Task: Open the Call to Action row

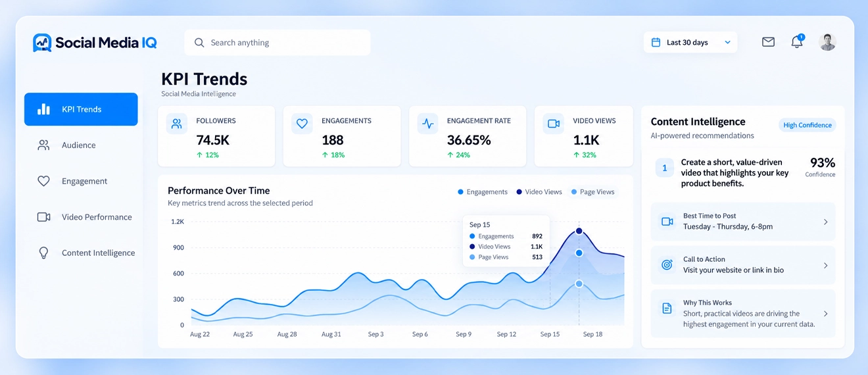Action: coord(743,265)
